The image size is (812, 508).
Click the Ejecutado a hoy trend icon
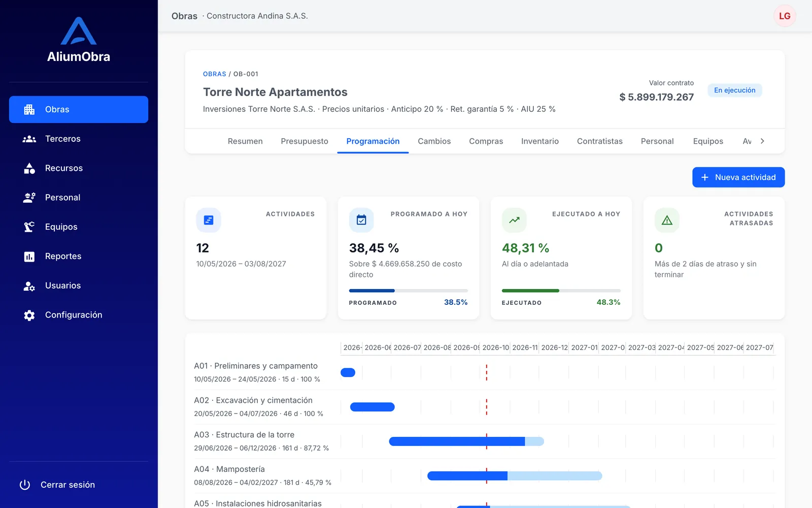(514, 220)
